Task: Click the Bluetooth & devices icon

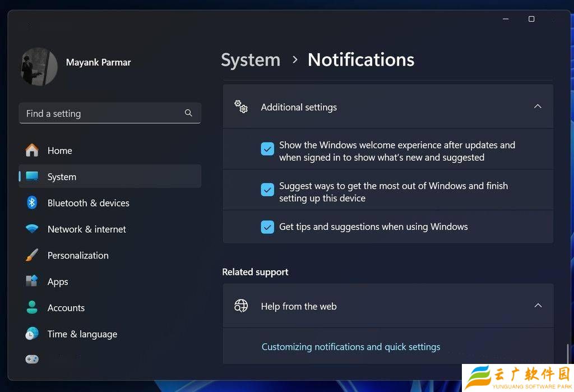Action: tap(32, 203)
